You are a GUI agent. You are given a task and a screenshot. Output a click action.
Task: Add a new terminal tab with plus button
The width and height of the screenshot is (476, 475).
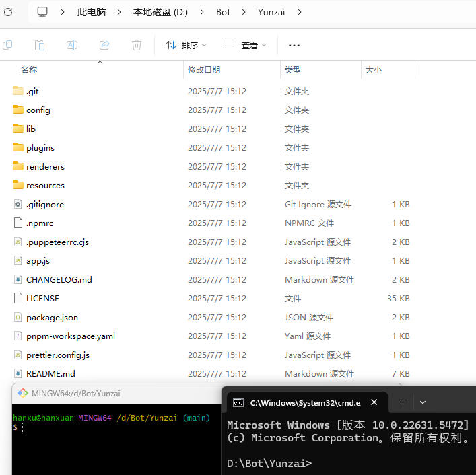coord(403,402)
